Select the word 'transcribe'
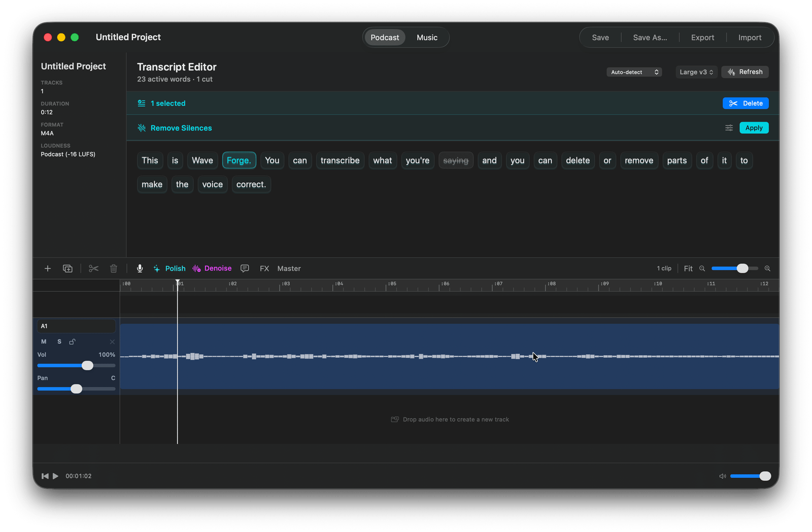 click(x=340, y=160)
